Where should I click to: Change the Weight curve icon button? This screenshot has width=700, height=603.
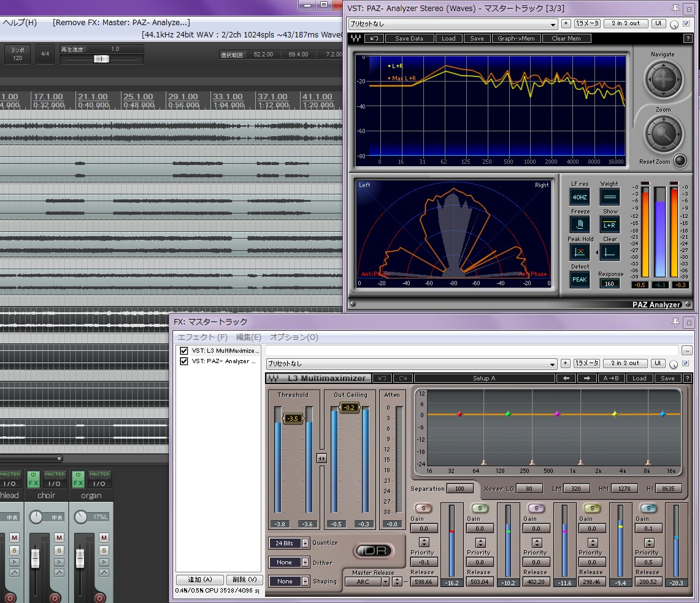coord(609,197)
